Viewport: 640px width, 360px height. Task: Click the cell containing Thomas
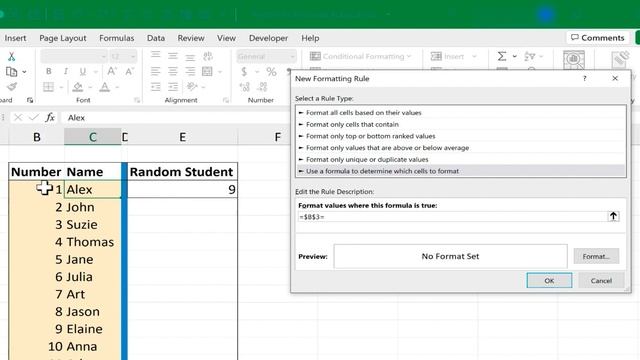coord(93,242)
